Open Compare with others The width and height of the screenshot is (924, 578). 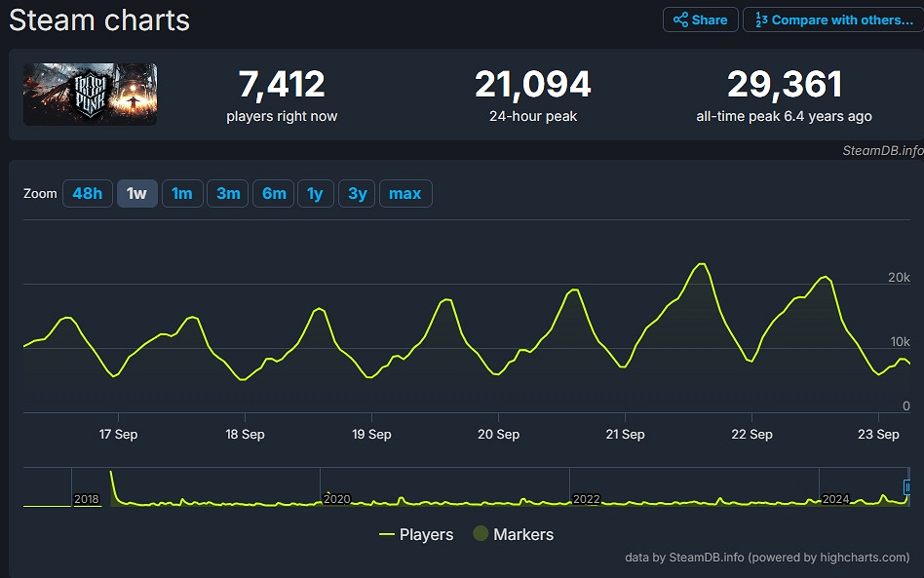pos(833,19)
